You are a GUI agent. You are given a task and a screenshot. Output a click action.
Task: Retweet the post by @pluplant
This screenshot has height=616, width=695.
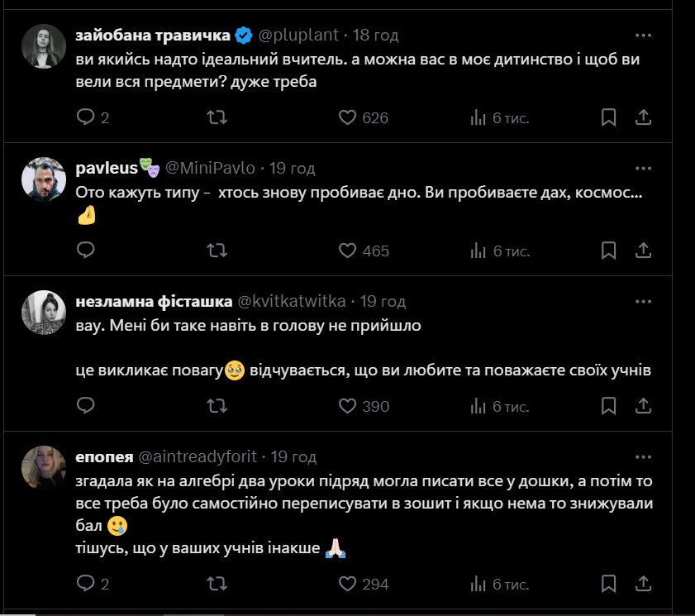pyautogui.click(x=217, y=117)
